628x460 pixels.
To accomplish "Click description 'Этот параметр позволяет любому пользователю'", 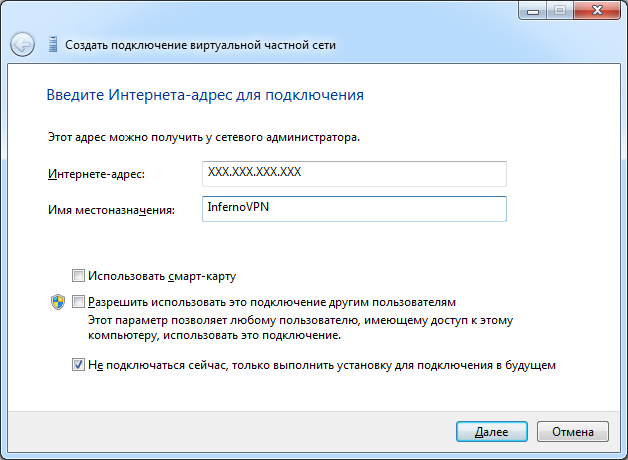I will (x=300, y=327).
